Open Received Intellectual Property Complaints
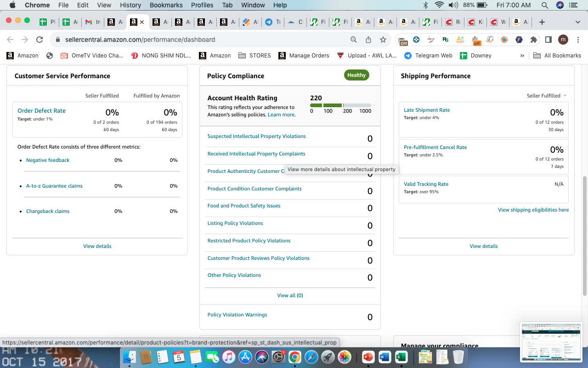 [256, 154]
